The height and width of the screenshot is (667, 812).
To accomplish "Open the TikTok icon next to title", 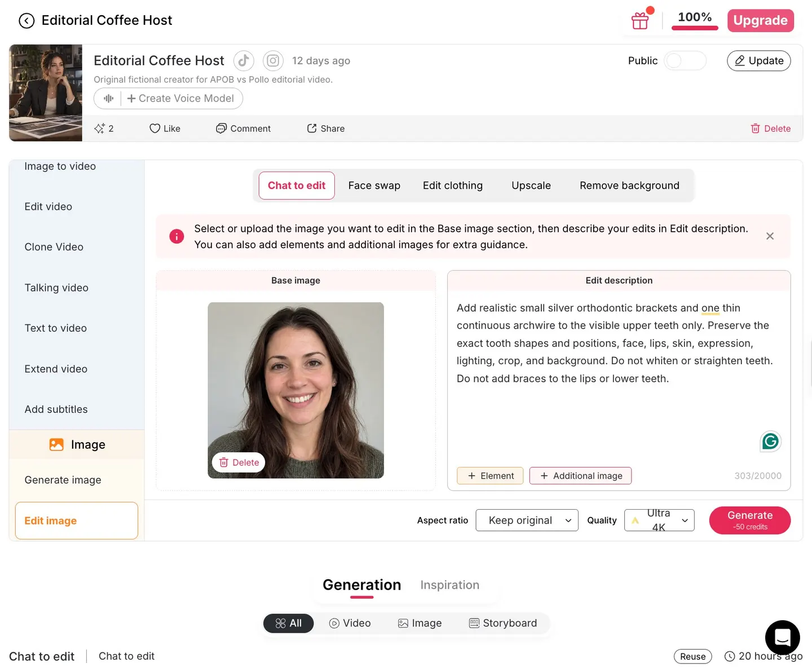I will 244,60.
